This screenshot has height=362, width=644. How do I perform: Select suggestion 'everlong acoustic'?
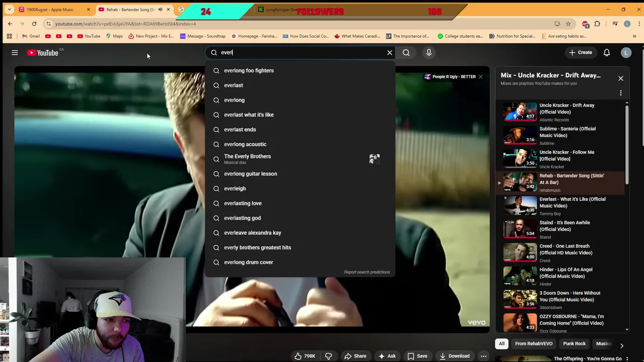(300, 144)
